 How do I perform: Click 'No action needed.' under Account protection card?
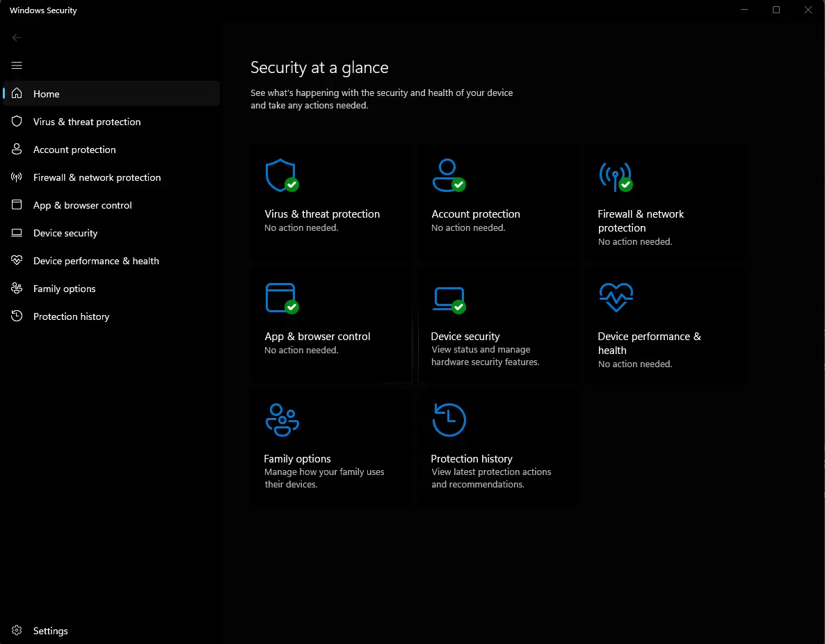468,228
